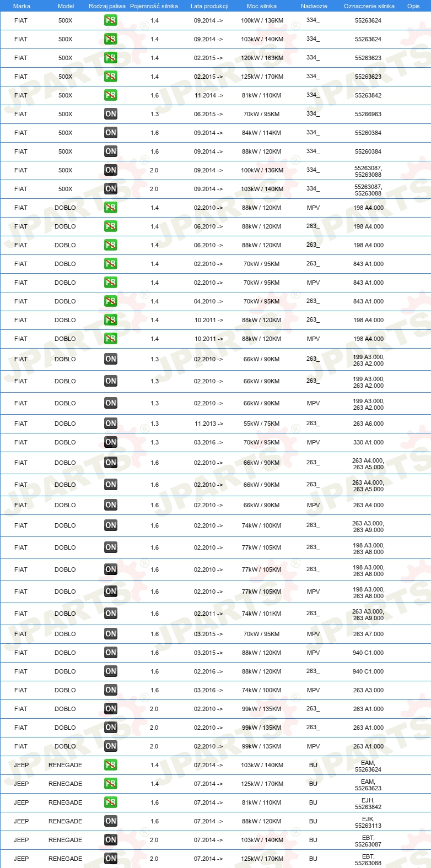Select engine code EBT, 55263088
The height and width of the screenshot is (868, 431).
[x=368, y=859]
